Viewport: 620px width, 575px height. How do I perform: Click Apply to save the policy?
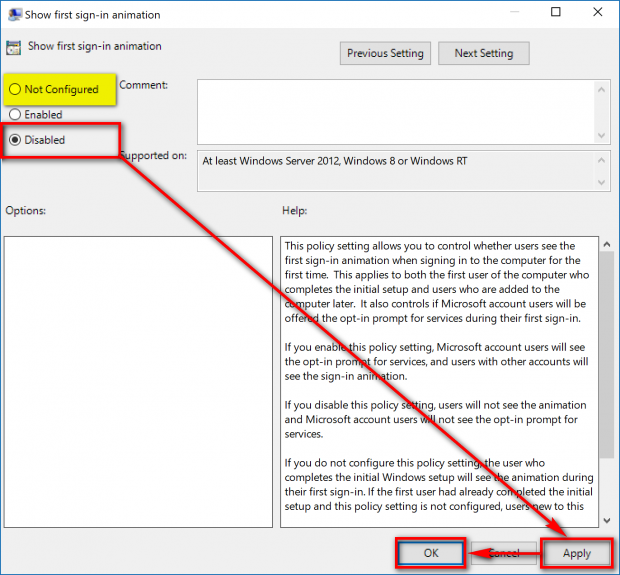pos(576,553)
